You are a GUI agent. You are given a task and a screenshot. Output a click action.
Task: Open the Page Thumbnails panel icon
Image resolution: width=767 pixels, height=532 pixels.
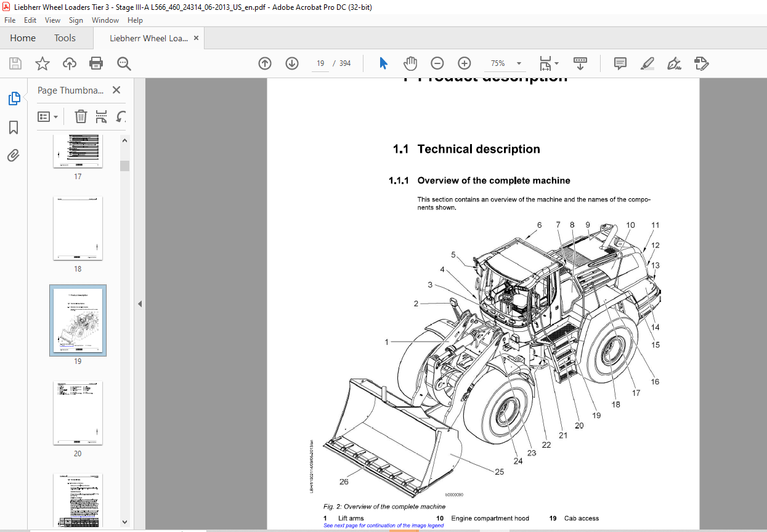coord(14,99)
